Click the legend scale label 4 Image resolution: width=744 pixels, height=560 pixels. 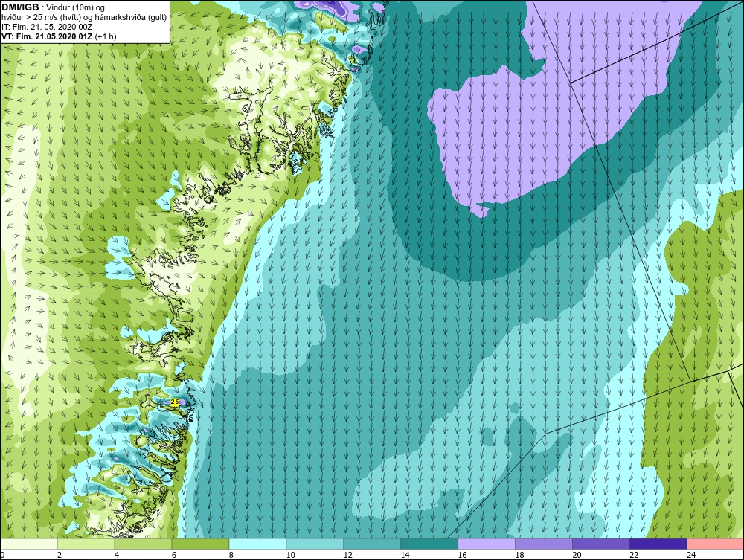117,555
